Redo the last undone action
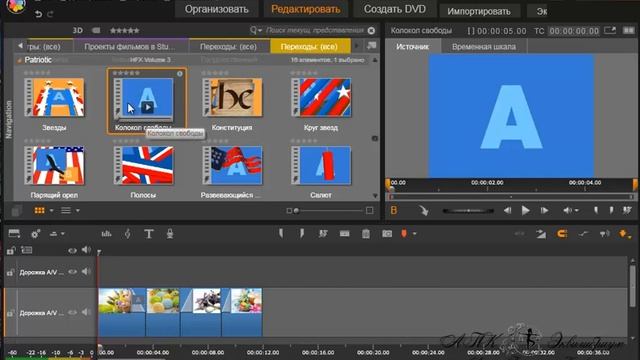The width and height of the screenshot is (640, 360). (x=50, y=14)
